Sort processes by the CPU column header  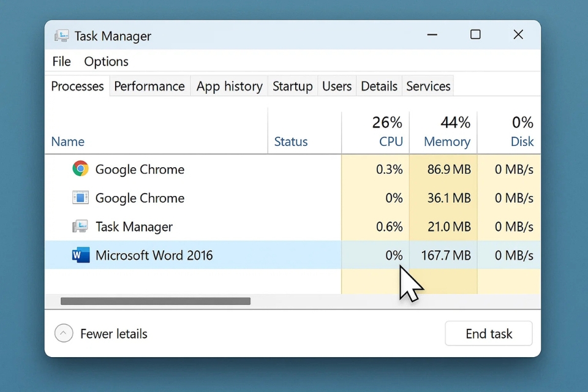(x=390, y=141)
